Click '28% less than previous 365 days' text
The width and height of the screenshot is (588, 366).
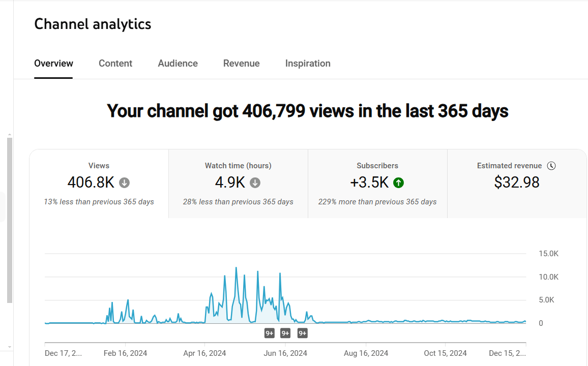[238, 202]
